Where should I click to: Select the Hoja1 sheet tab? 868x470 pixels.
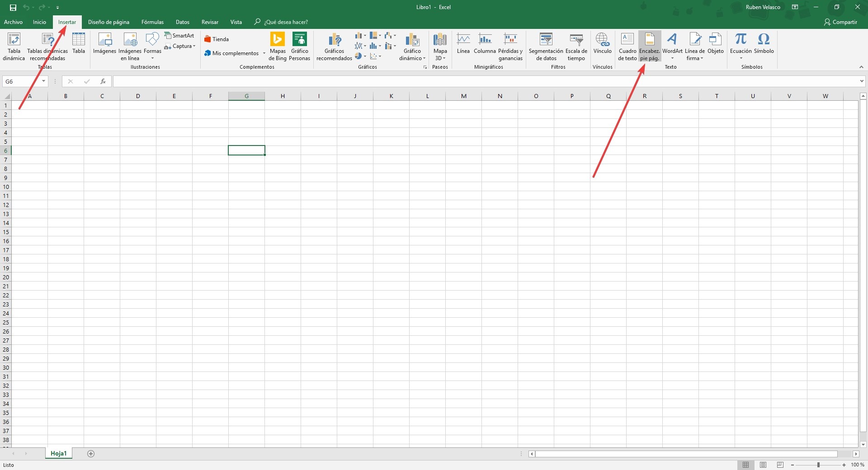tap(58, 453)
